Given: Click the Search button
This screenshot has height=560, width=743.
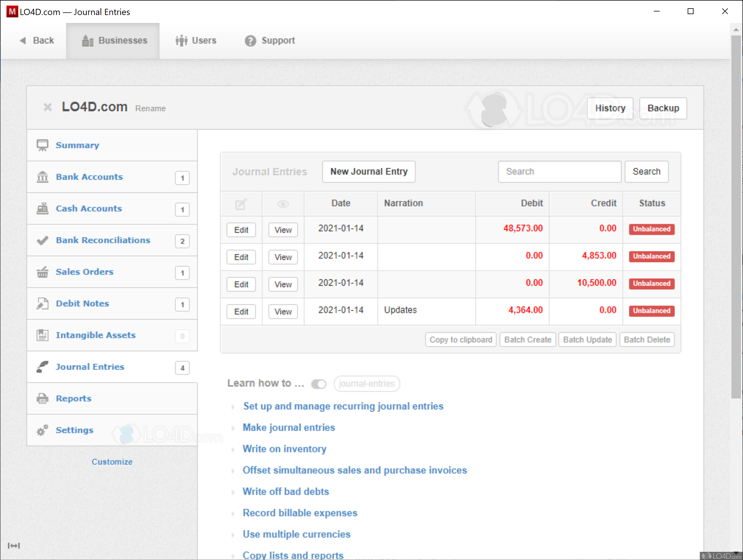Looking at the screenshot, I should [x=646, y=172].
